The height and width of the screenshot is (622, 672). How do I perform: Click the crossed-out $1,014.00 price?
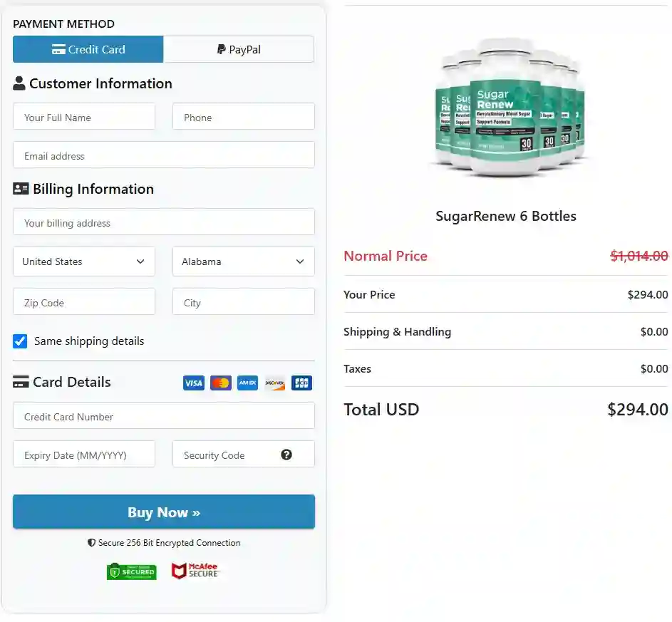click(639, 255)
